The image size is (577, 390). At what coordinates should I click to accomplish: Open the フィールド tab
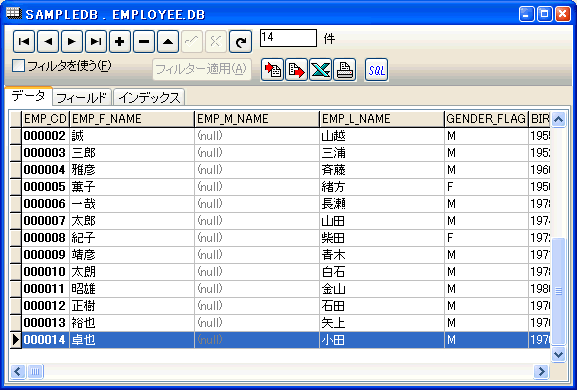82,98
